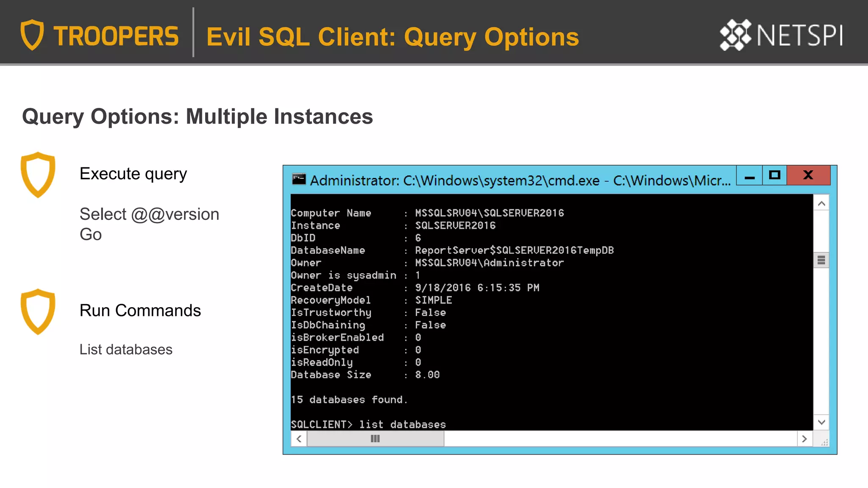Select the MSSQLSRV04\SQLSERVER2016 computer name value
Viewport: 868px width, 488px height.
pyautogui.click(x=490, y=213)
